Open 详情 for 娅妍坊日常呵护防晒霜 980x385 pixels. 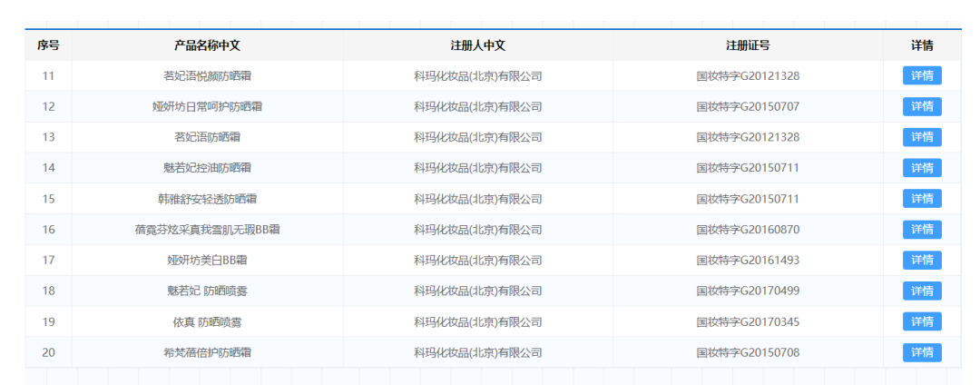[x=922, y=106]
